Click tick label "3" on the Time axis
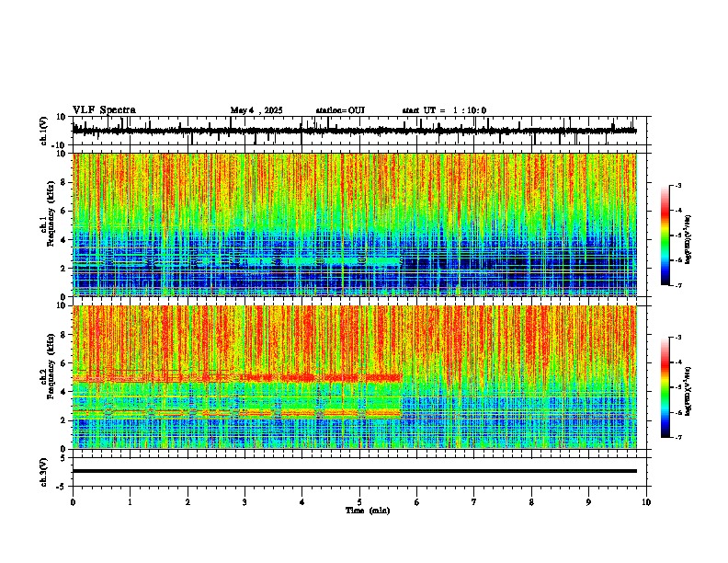The height and width of the screenshot is (563, 728). click(x=245, y=501)
